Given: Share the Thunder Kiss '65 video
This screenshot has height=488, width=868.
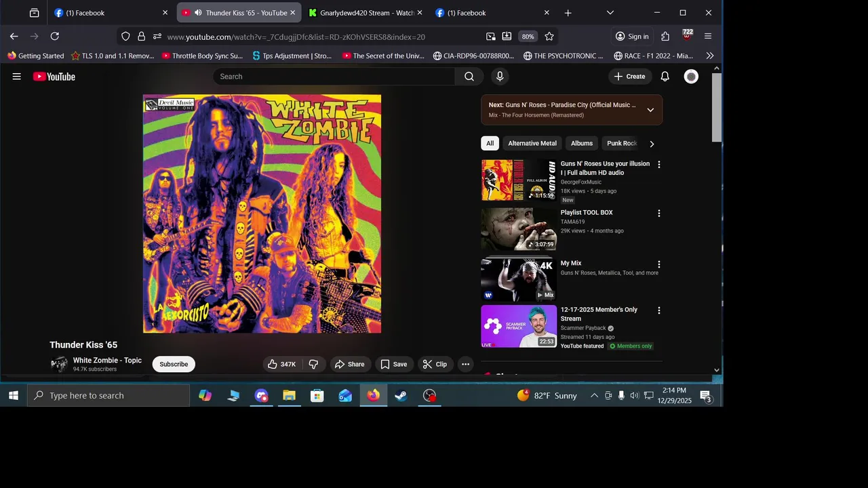Looking at the screenshot, I should [x=351, y=365].
